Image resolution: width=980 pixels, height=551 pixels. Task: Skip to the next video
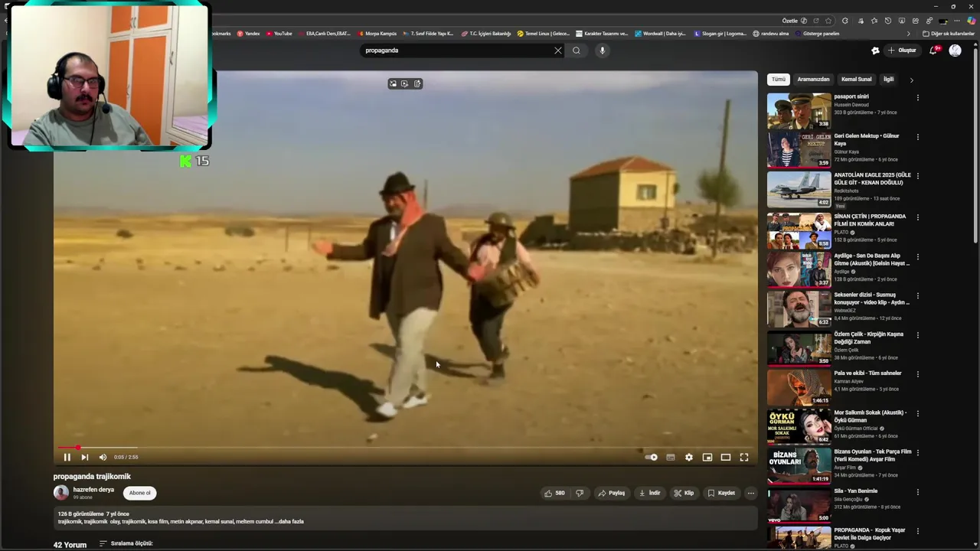(x=84, y=457)
